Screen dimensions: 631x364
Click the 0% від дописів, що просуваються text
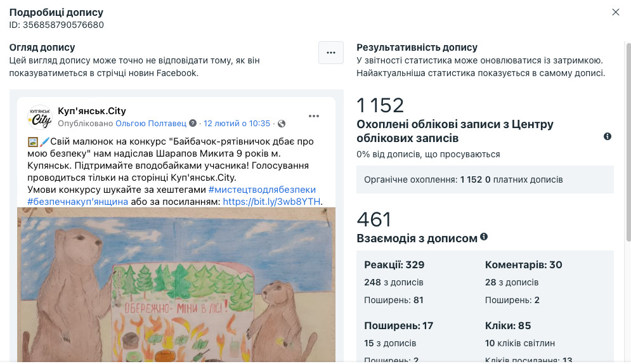[428, 155]
